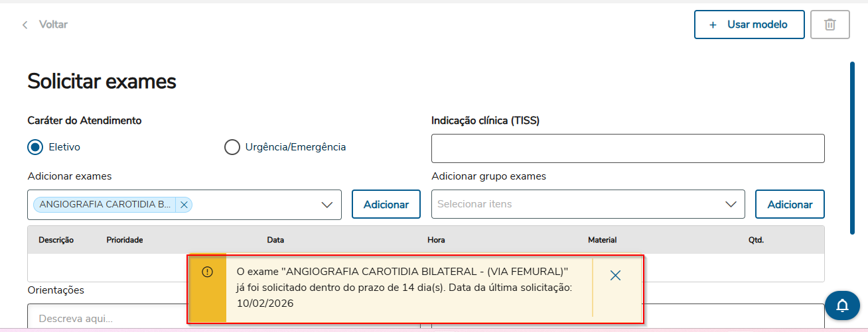Expand the Adicionar grupo exames dropdown
This screenshot has height=332, width=868.
click(731, 204)
